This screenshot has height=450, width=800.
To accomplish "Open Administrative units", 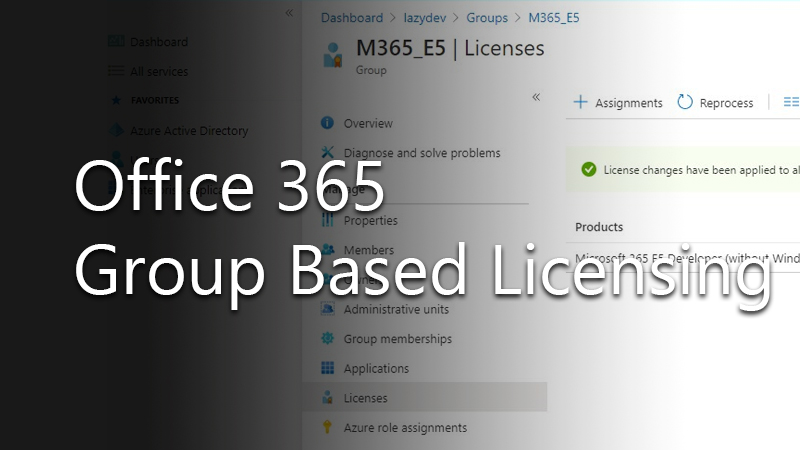I will tap(396, 309).
